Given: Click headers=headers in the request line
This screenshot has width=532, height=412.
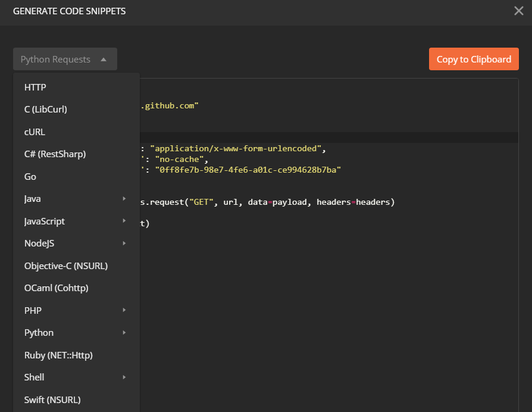Looking at the screenshot, I should pos(353,202).
